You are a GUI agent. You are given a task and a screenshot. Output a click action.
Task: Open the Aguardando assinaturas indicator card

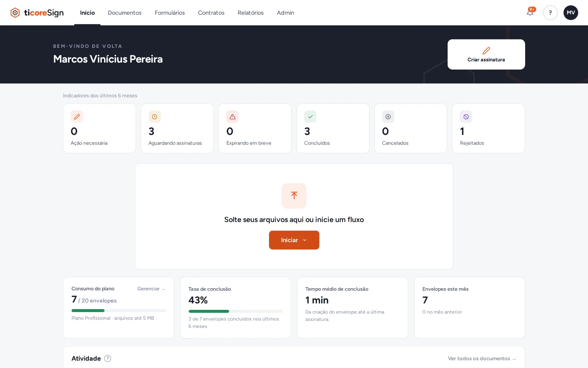[177, 128]
